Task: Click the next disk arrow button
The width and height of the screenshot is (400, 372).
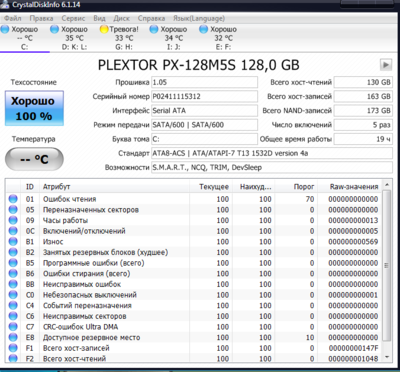Action: tap(386, 65)
